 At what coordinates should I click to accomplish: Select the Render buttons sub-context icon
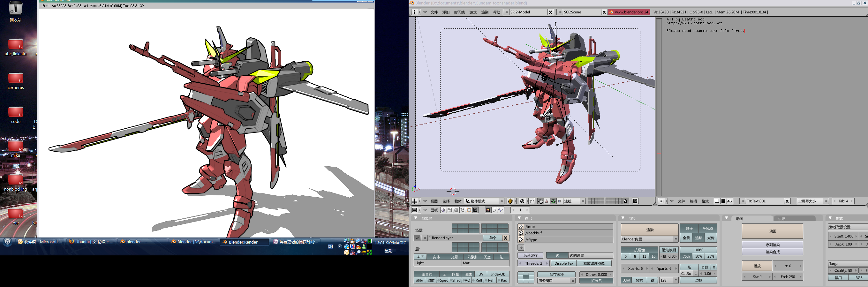pos(488,210)
